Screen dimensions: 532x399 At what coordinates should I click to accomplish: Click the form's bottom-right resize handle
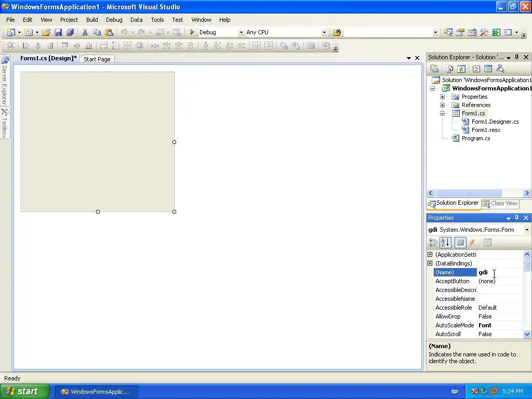click(175, 212)
